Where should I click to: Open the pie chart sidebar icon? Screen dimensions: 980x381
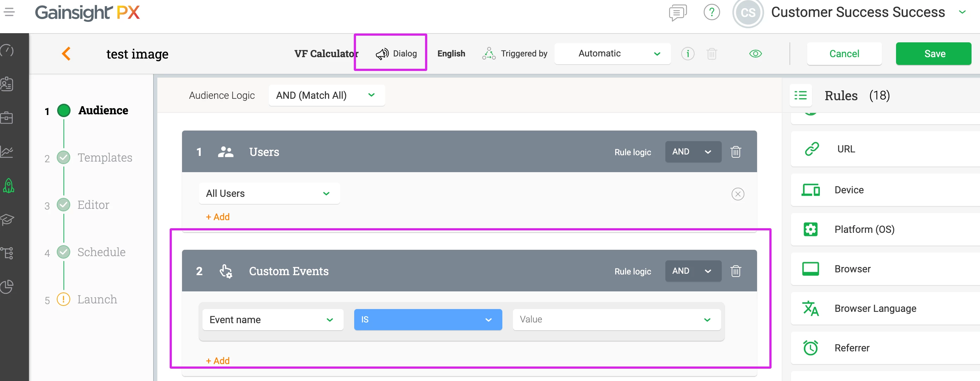(x=7, y=286)
